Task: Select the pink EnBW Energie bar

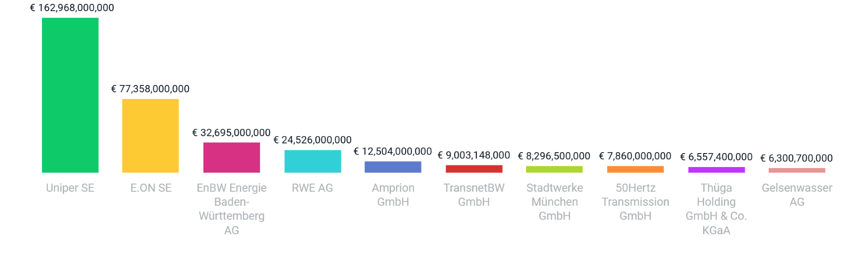Action: tap(231, 157)
